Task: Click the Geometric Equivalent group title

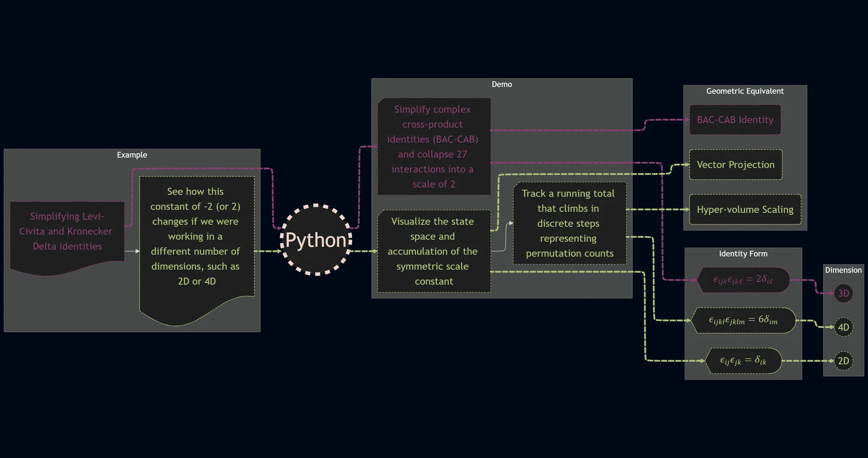Action: click(745, 91)
